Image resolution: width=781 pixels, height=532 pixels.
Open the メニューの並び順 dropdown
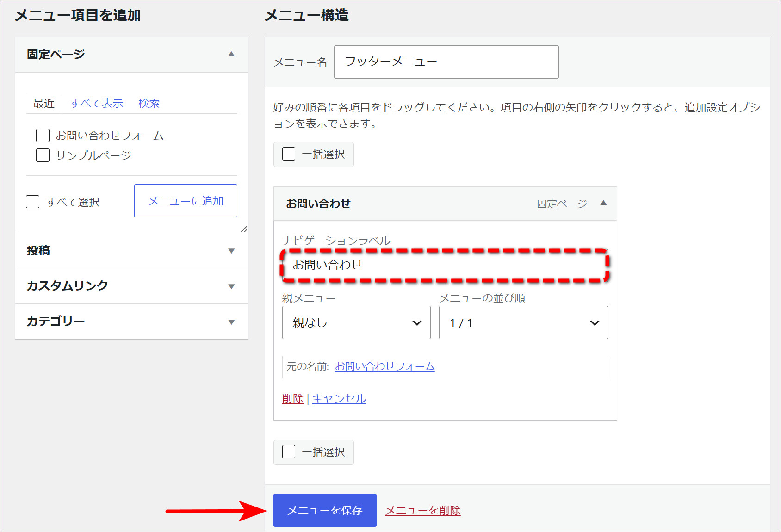tap(523, 322)
